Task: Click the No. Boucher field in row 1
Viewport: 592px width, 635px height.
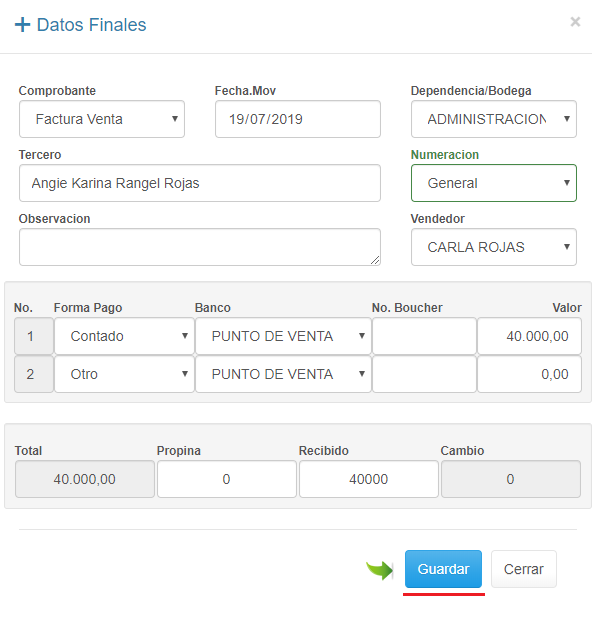Action: (424, 336)
